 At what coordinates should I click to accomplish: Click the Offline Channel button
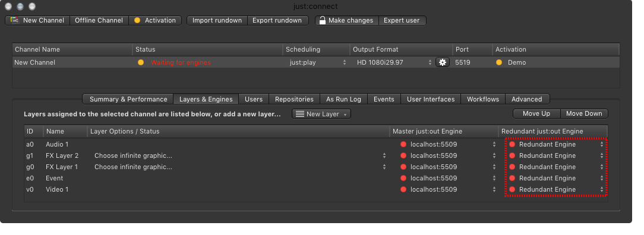[x=99, y=20]
